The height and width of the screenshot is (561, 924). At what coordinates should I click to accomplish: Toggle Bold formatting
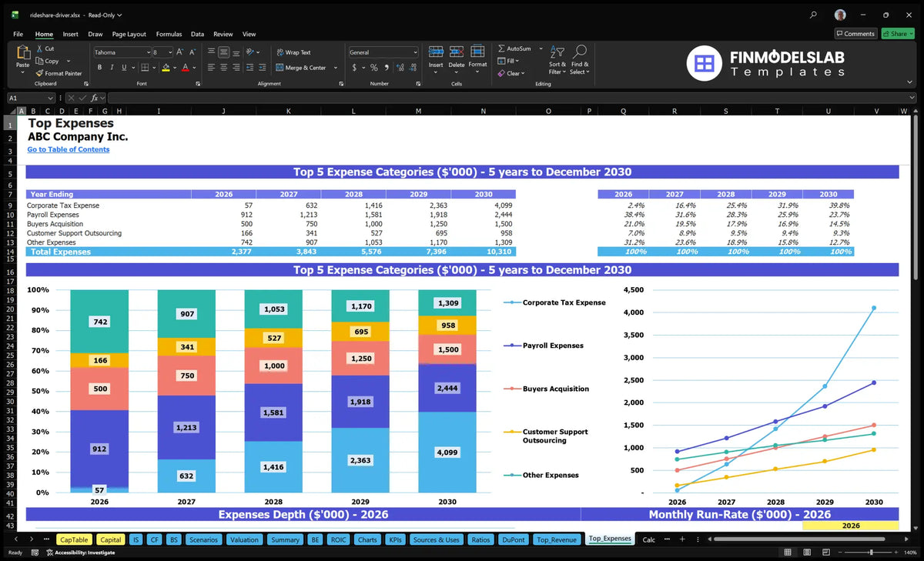(99, 68)
